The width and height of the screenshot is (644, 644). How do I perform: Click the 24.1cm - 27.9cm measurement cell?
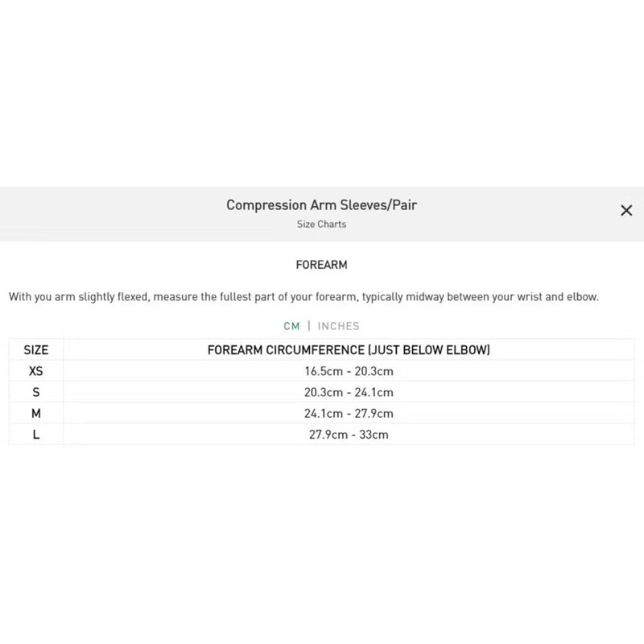[349, 413]
